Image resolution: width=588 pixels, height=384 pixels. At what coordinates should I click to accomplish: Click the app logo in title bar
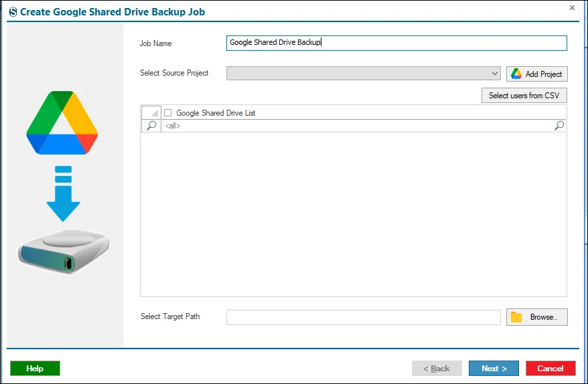tap(13, 12)
